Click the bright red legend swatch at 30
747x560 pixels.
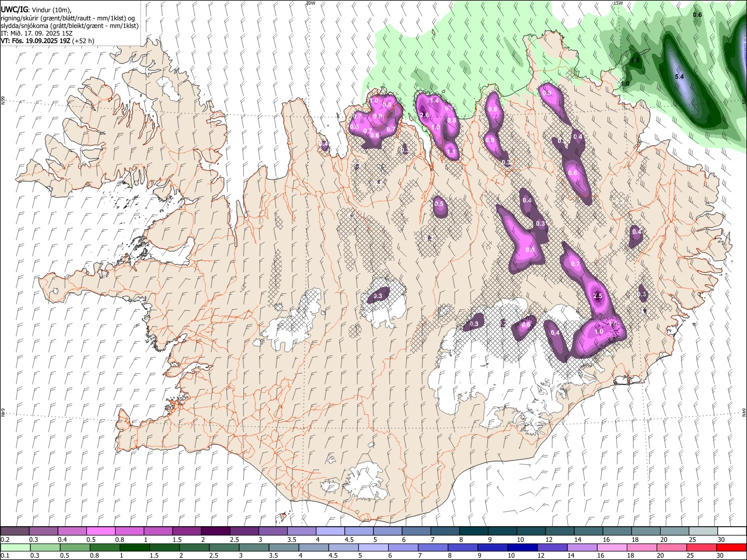[731, 547]
